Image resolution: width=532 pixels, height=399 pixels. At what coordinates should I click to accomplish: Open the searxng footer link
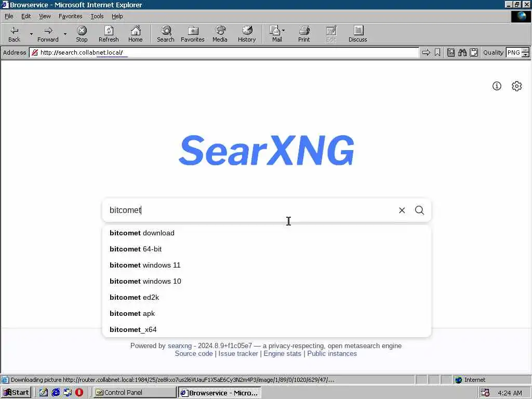pyautogui.click(x=179, y=345)
